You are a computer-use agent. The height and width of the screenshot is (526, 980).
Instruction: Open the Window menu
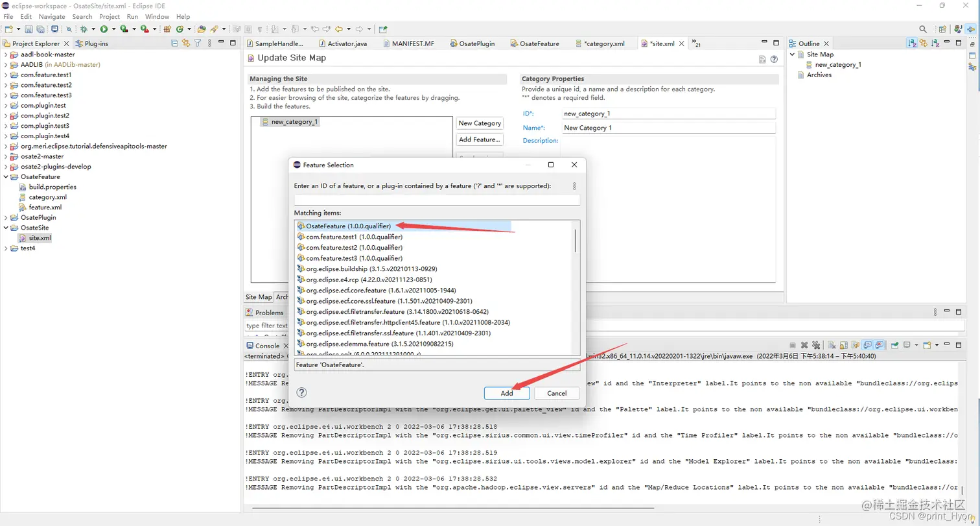tap(157, 16)
